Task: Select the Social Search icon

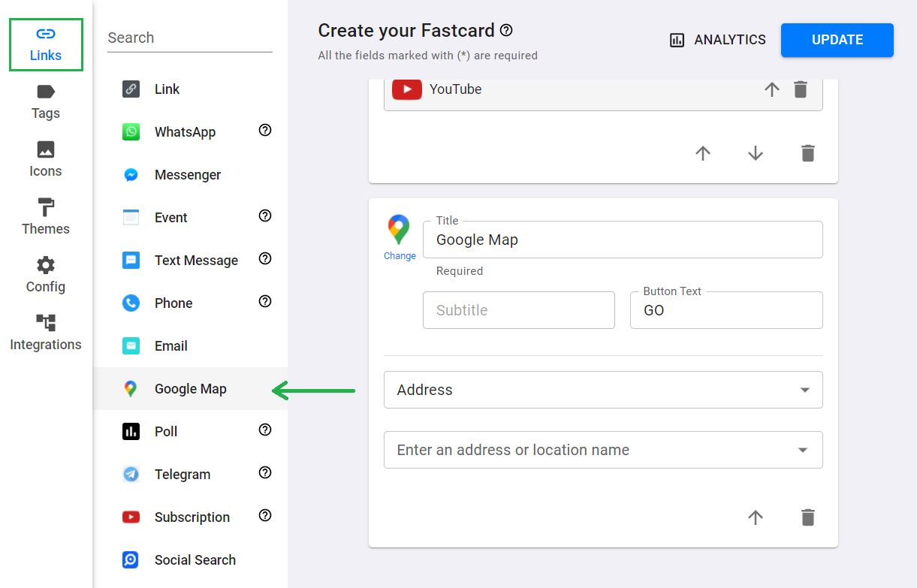Action: [131, 560]
